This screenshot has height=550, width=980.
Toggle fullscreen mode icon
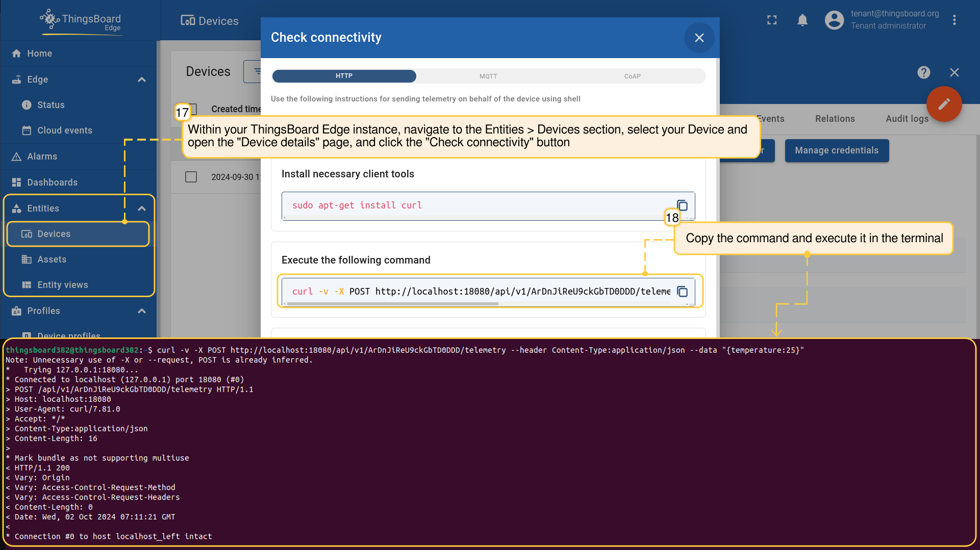[772, 20]
